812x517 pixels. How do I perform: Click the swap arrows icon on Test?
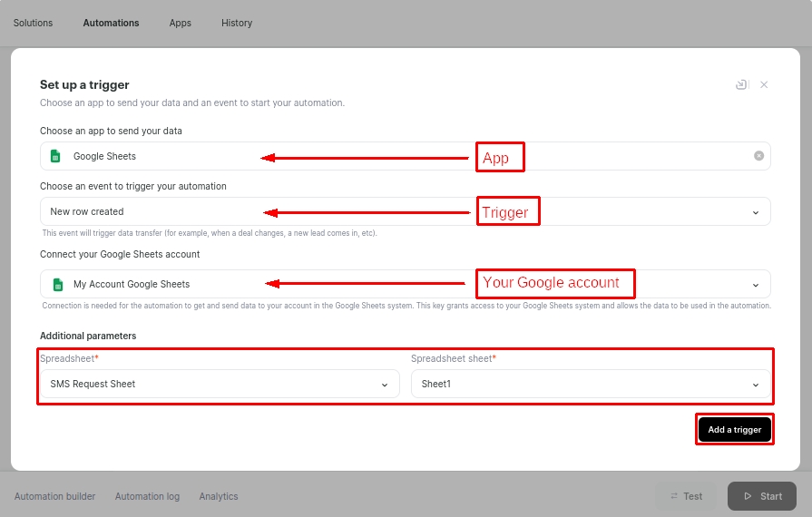pos(674,496)
